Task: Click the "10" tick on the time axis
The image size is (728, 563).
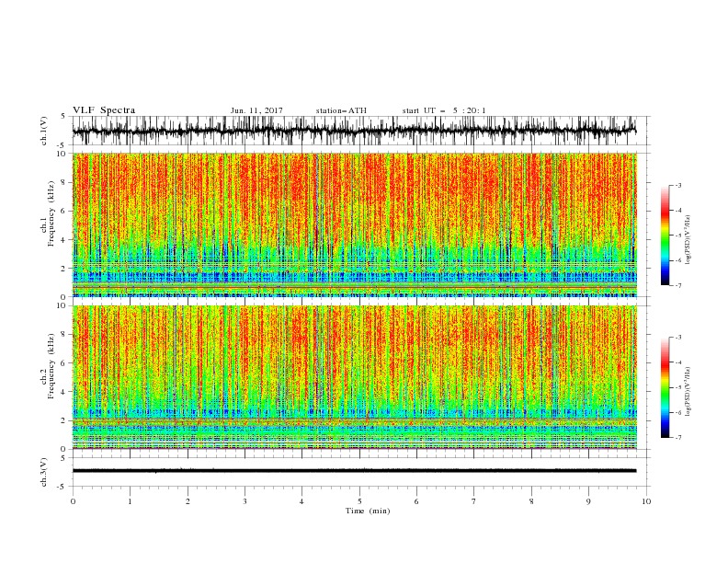Action: click(x=646, y=501)
